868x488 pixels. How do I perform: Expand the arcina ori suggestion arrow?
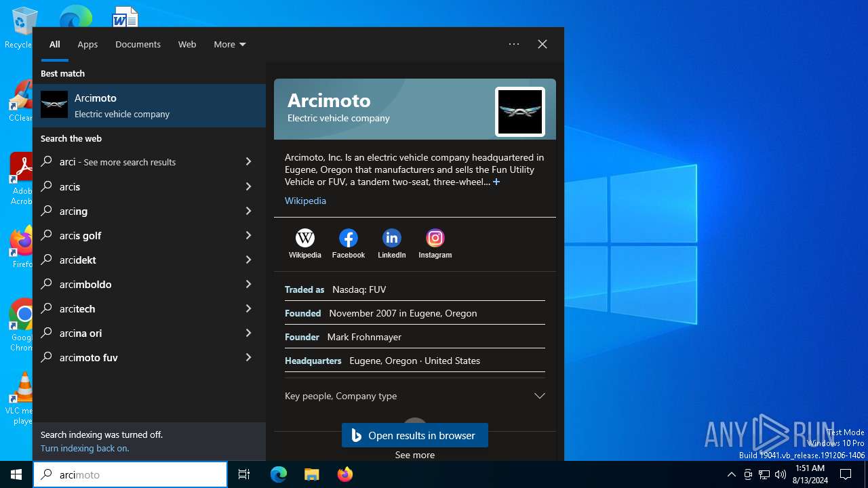pyautogui.click(x=248, y=333)
